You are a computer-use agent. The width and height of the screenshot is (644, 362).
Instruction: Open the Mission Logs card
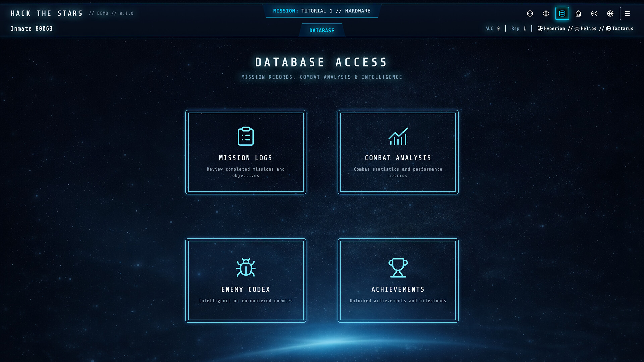[x=246, y=152]
